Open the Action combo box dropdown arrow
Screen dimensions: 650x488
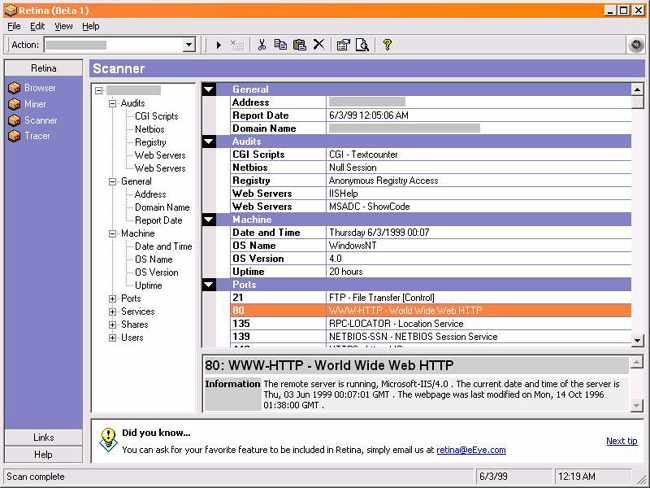189,44
